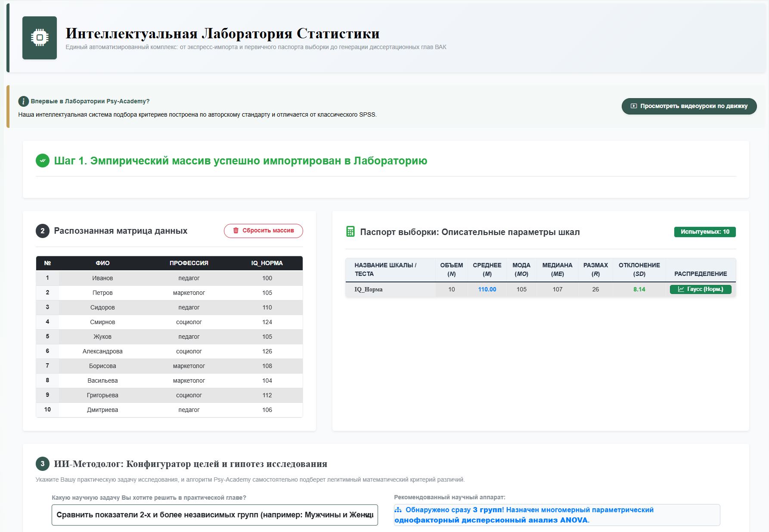Click the chip logo icon in header
The height and width of the screenshot is (532, 769).
(40, 38)
